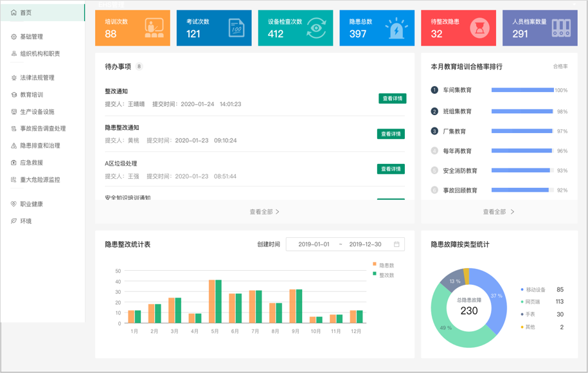Expand 查看全部 under the 待办事项 list
The width and height of the screenshot is (588, 373).
coord(264,212)
